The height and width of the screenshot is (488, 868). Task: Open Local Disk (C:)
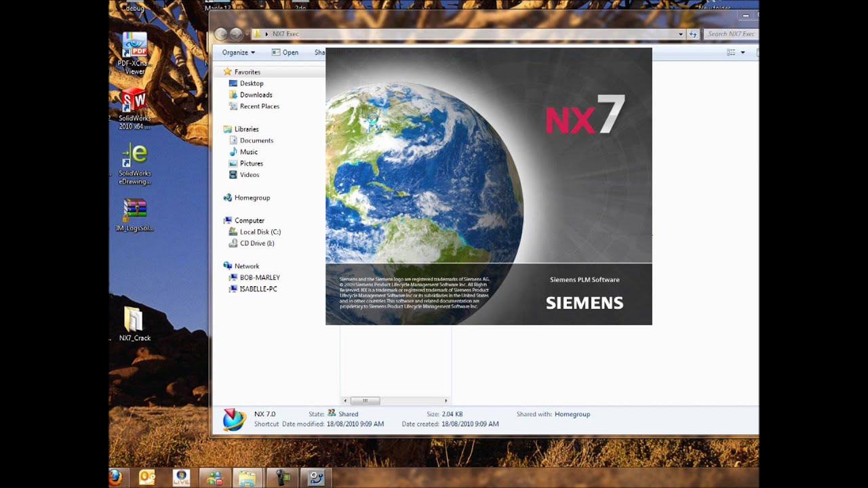[x=260, y=232]
